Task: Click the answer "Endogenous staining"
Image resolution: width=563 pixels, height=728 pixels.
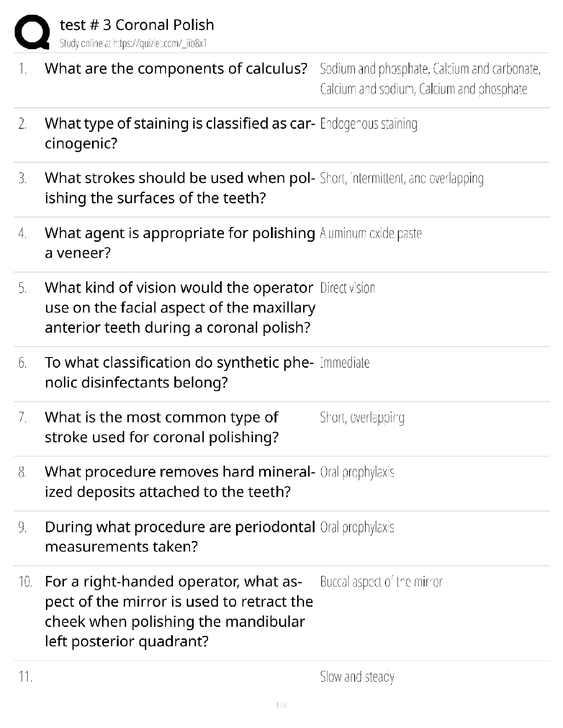Action: pyautogui.click(x=368, y=124)
